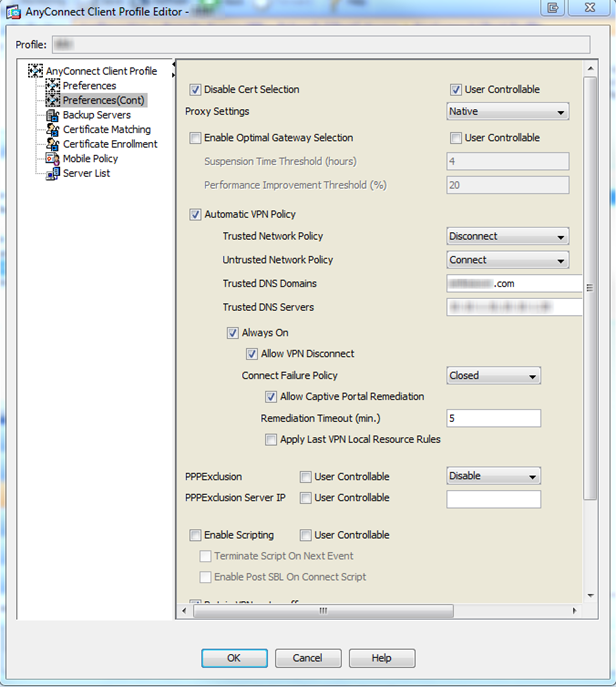Select Preferences(Cont) in the tree

coord(103,100)
